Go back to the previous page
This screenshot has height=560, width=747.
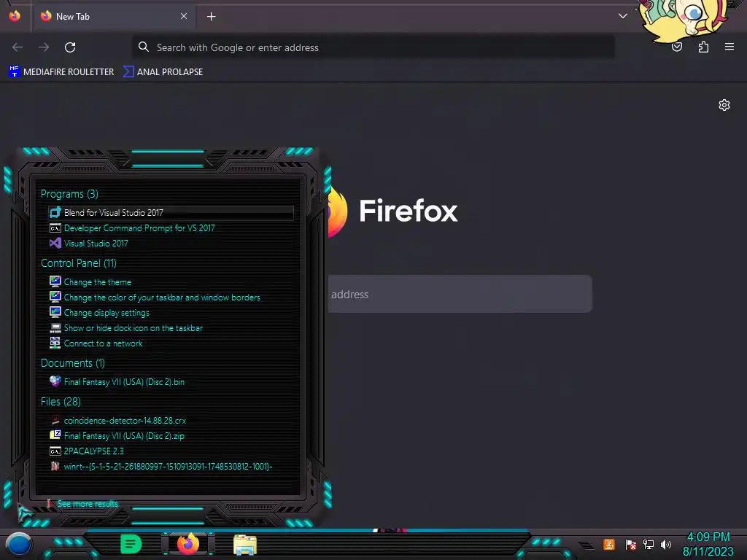[18, 47]
